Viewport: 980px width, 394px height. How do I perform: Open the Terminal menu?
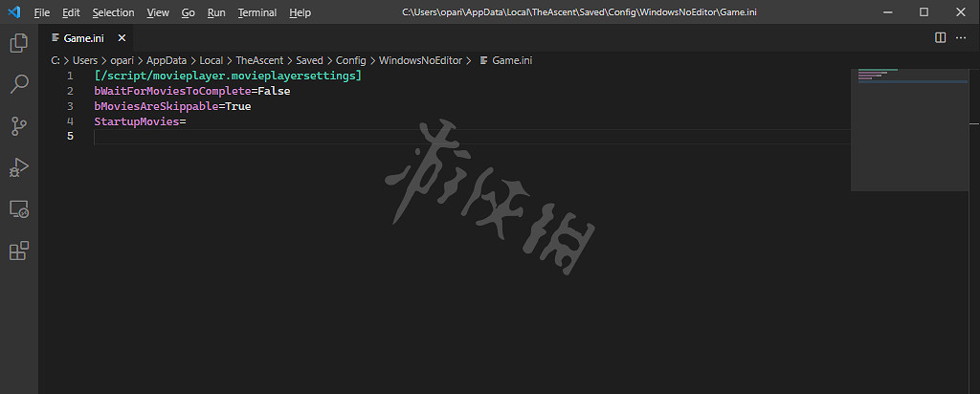(256, 12)
